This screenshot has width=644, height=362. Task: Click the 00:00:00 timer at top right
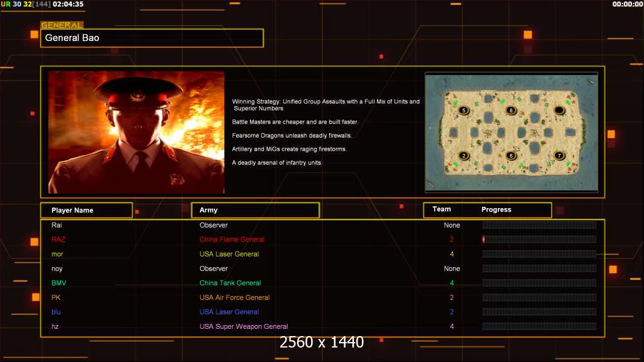[x=628, y=4]
